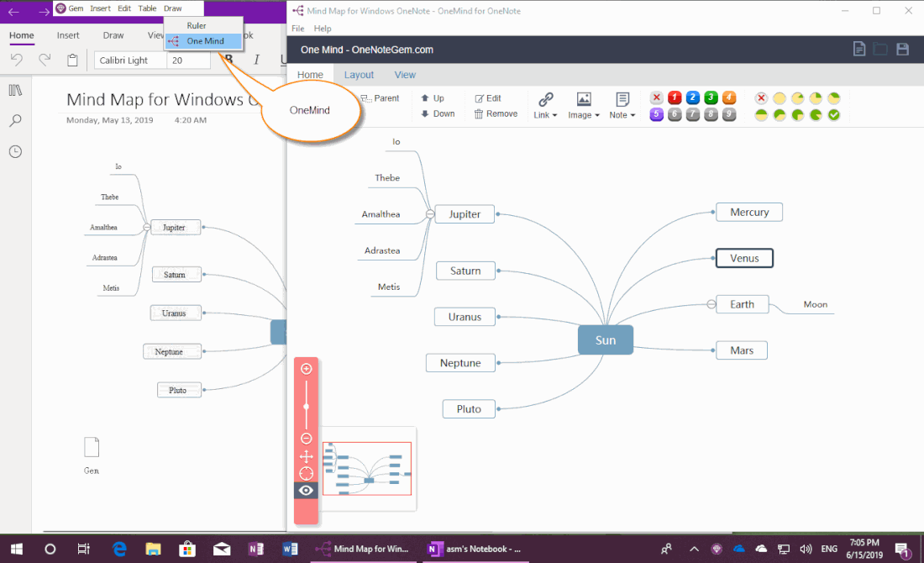Adjust the zoom slider handle on the red panel

tap(306, 407)
